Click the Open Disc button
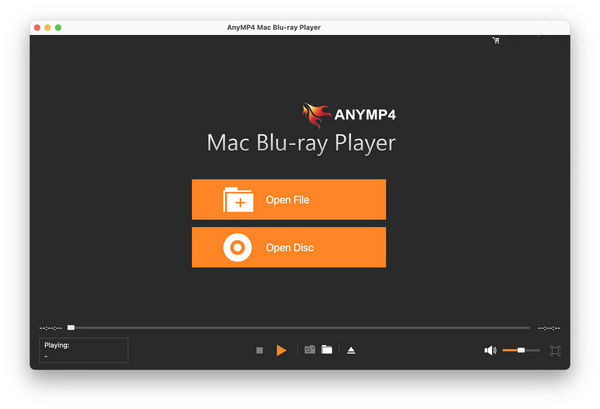The width and height of the screenshot is (600, 409). pos(289,247)
